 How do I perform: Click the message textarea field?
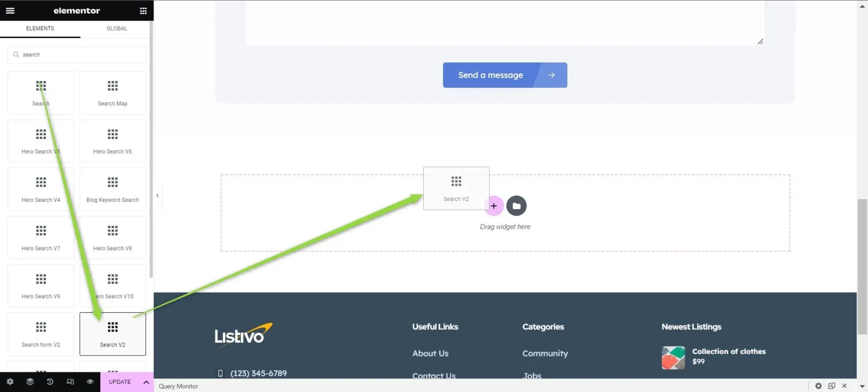(x=505, y=23)
